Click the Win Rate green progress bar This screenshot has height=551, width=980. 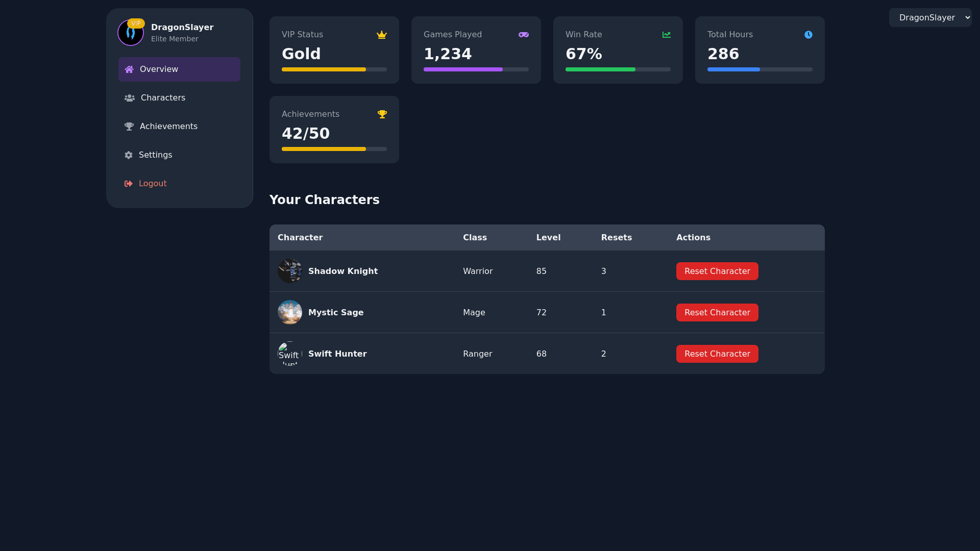[x=600, y=69]
